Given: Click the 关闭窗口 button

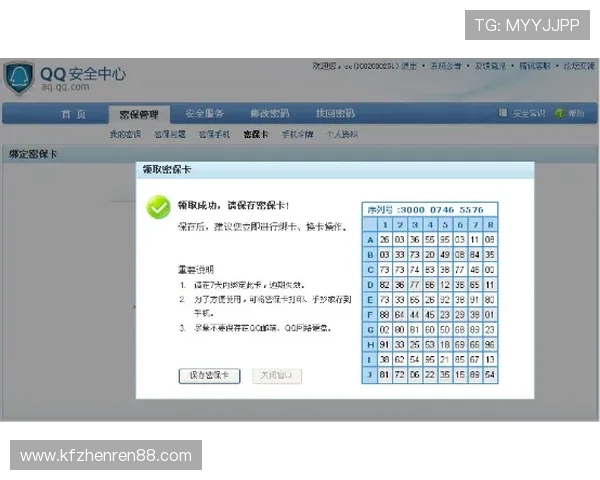Looking at the screenshot, I should tap(277, 376).
